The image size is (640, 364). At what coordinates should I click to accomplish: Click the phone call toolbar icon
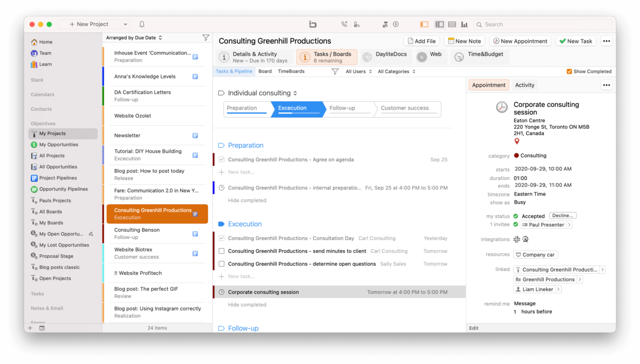click(344, 24)
